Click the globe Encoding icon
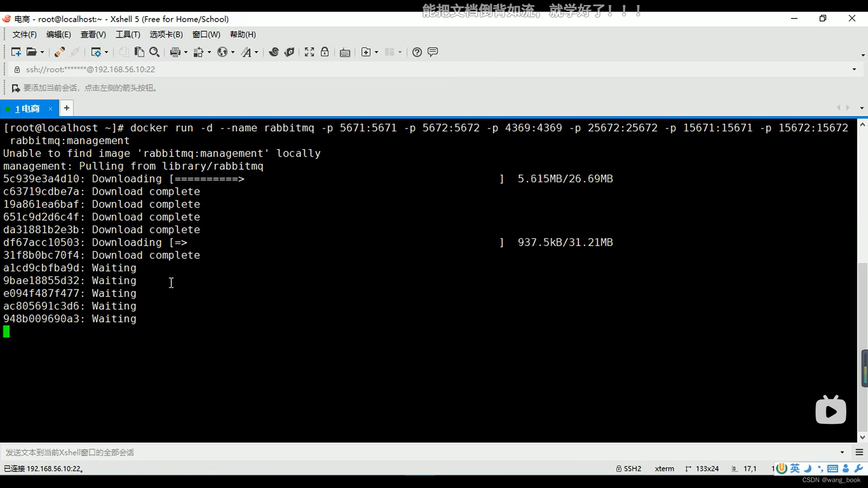The image size is (868, 488). pyautogui.click(x=222, y=52)
